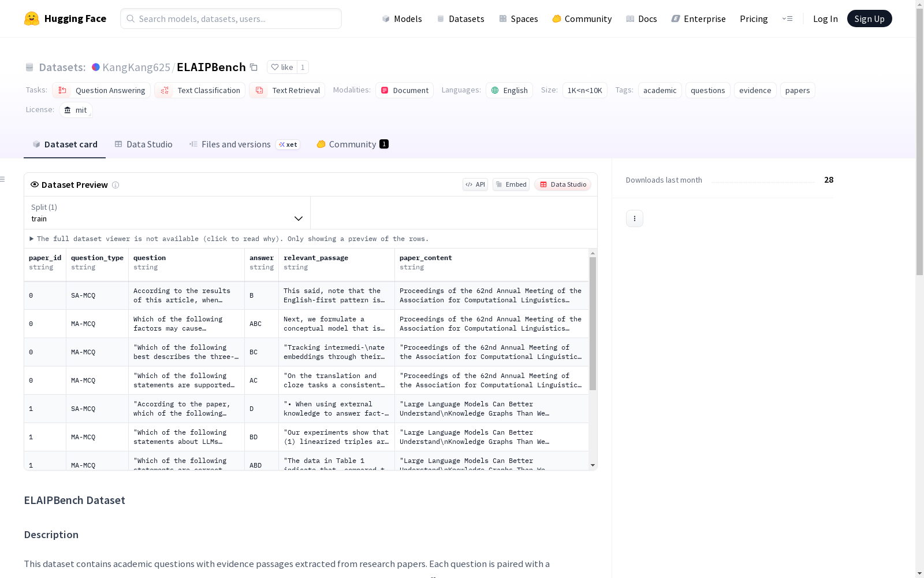
Task: Click the passage starting "Our experiments show that"
Action: click(x=337, y=437)
